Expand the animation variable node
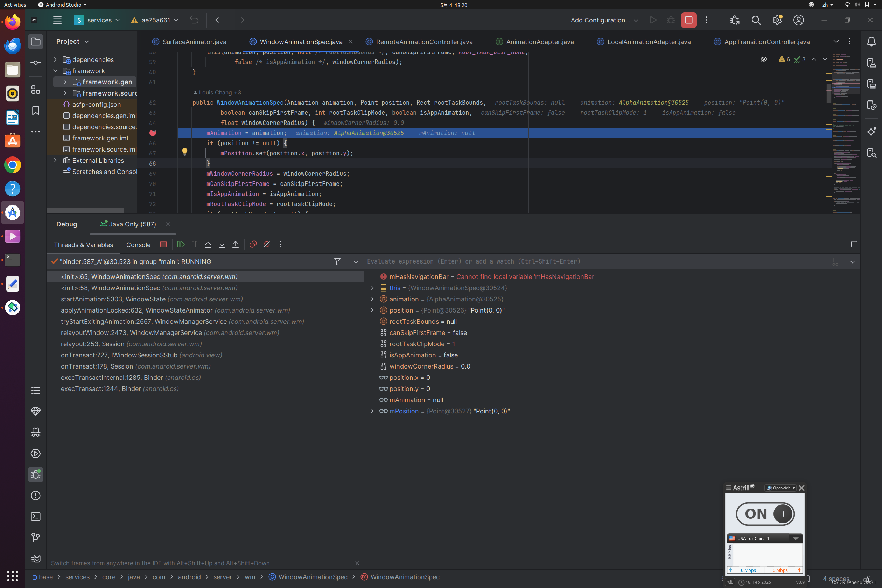Screen dimensions: 882x588 [372, 299]
